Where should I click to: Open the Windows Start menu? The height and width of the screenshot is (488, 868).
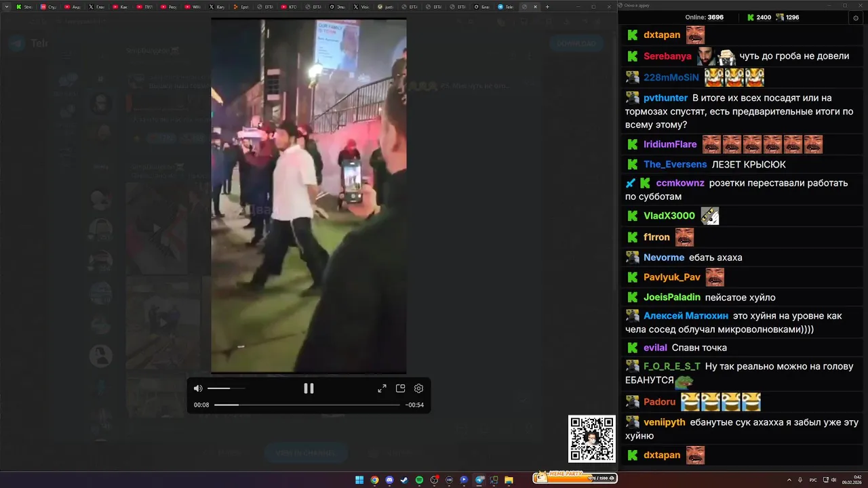[359, 480]
